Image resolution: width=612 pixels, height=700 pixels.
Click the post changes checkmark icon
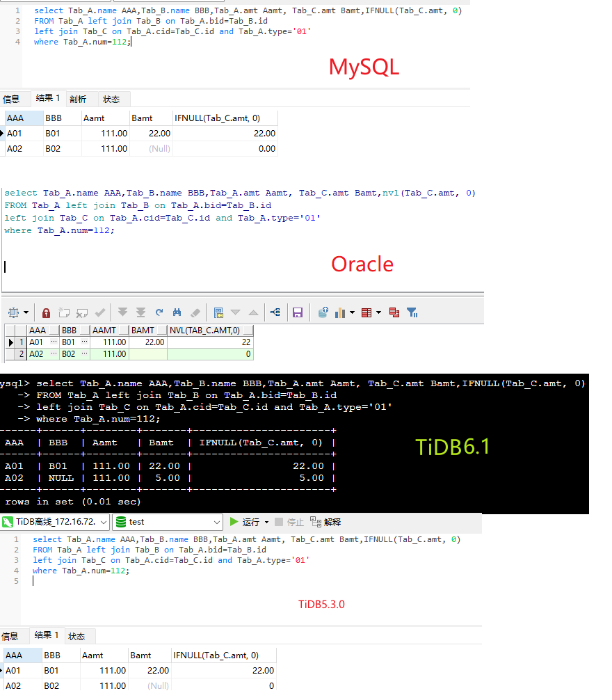(x=100, y=312)
